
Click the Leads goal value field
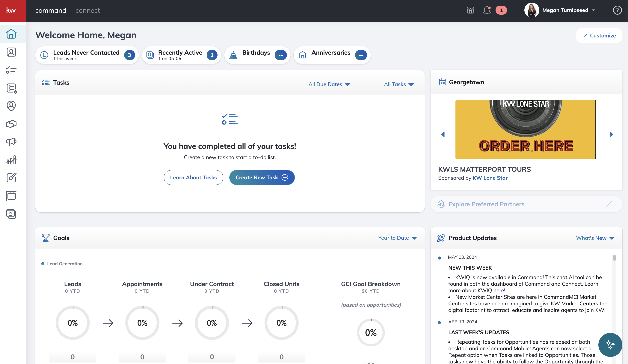(73, 357)
